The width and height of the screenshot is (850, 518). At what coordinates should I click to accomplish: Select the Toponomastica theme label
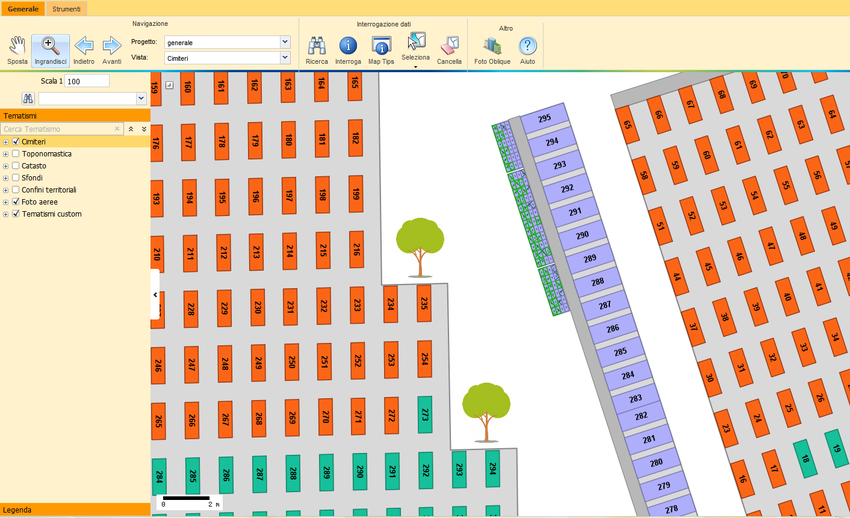pos(47,154)
